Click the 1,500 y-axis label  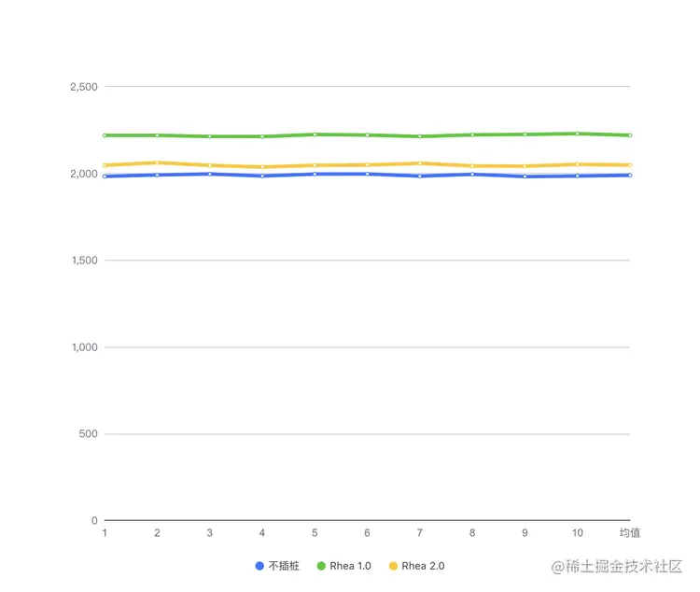pyautogui.click(x=84, y=261)
